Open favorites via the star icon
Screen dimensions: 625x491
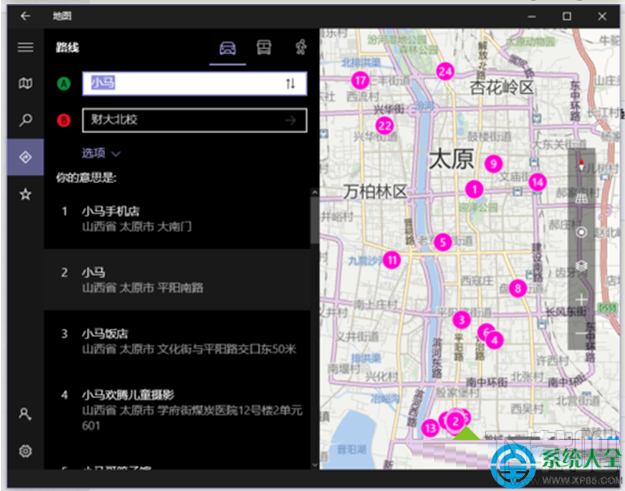[26, 194]
